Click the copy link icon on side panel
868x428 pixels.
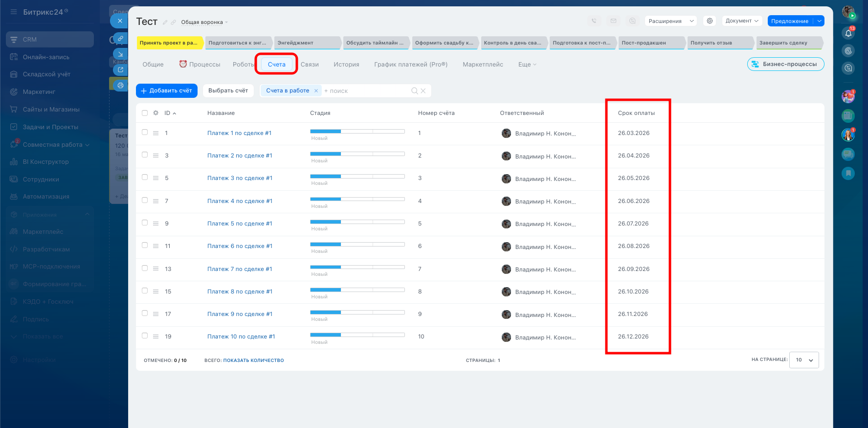(120, 38)
